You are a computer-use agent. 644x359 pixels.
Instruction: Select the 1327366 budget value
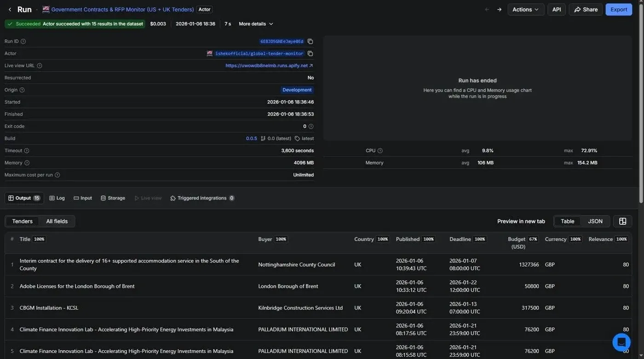click(x=529, y=265)
